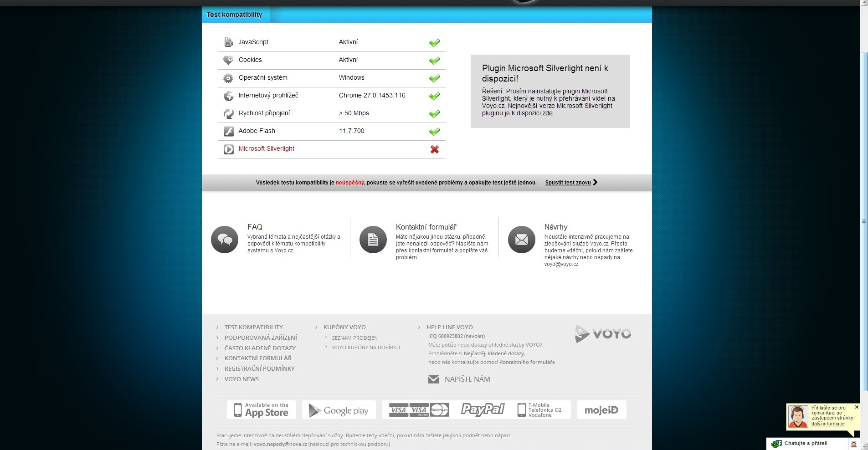Image resolution: width=868 pixels, height=450 pixels.
Task: Open TEST KOMPATIBILITY footer link
Action: pos(253,327)
